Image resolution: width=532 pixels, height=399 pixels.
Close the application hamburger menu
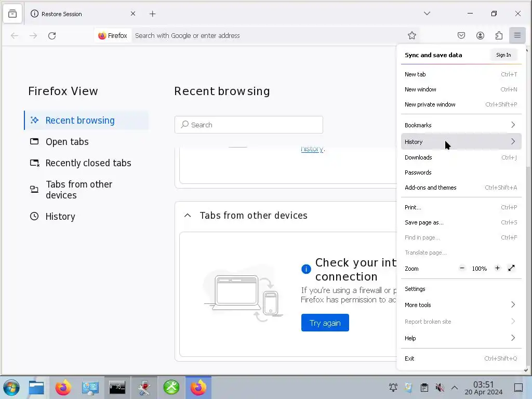click(517, 35)
